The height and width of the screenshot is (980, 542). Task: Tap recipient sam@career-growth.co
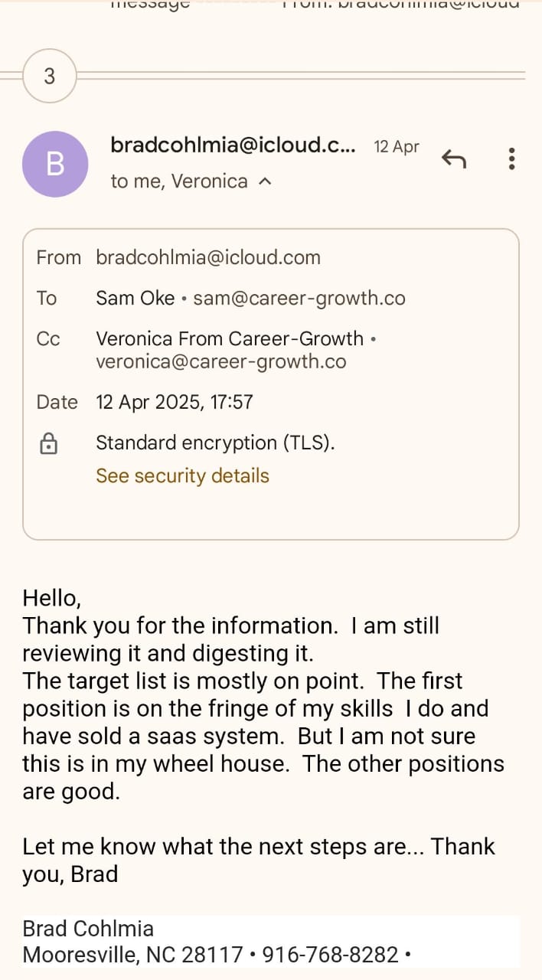pos(299,298)
